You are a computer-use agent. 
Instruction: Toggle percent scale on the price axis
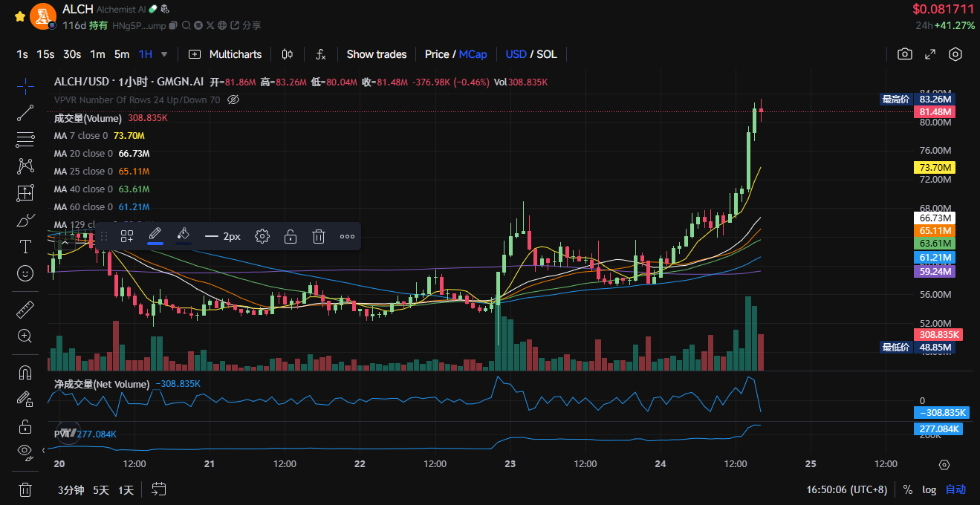(x=908, y=489)
